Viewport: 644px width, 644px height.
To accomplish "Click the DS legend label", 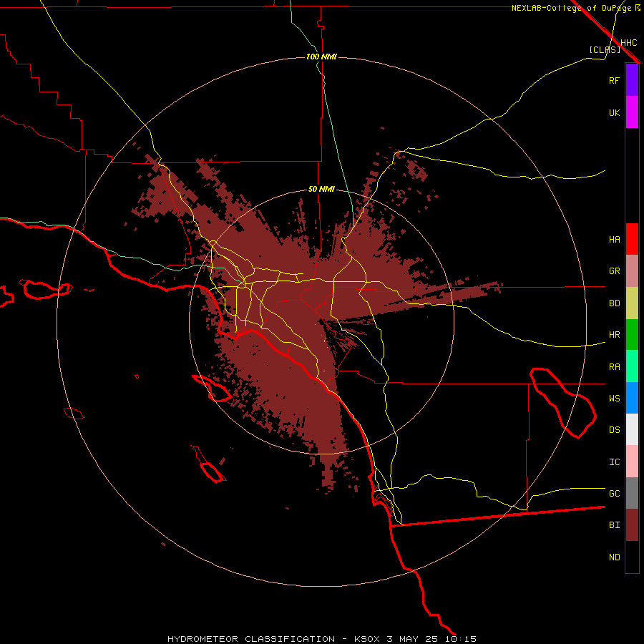I will tap(614, 430).
